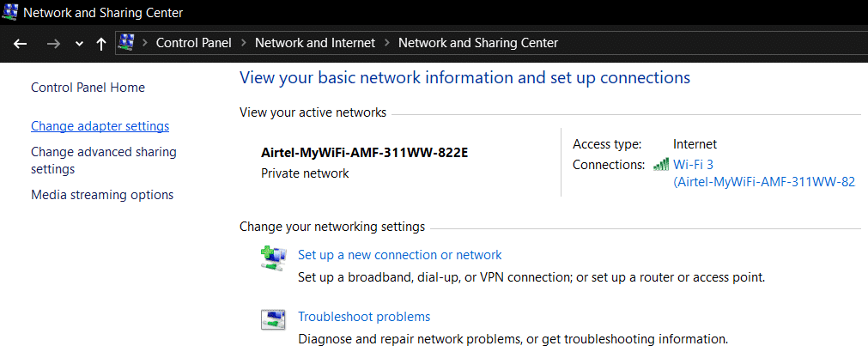868x364 pixels.
Task: Expand chevron before Control Panel breadcrumb
Action: (x=145, y=43)
